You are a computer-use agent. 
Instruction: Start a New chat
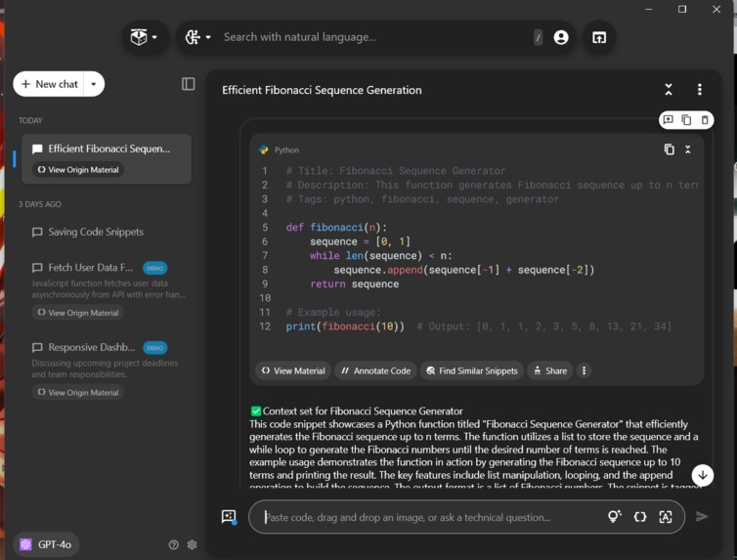pyautogui.click(x=49, y=84)
